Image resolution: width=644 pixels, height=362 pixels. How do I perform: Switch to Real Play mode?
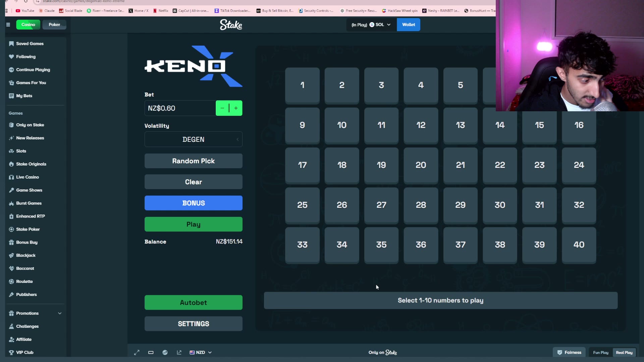click(624, 353)
